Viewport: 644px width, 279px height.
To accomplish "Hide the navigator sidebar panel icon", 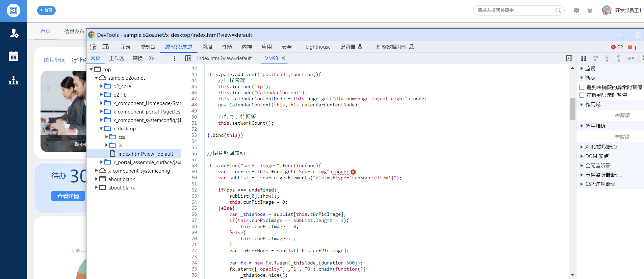I will (x=188, y=58).
